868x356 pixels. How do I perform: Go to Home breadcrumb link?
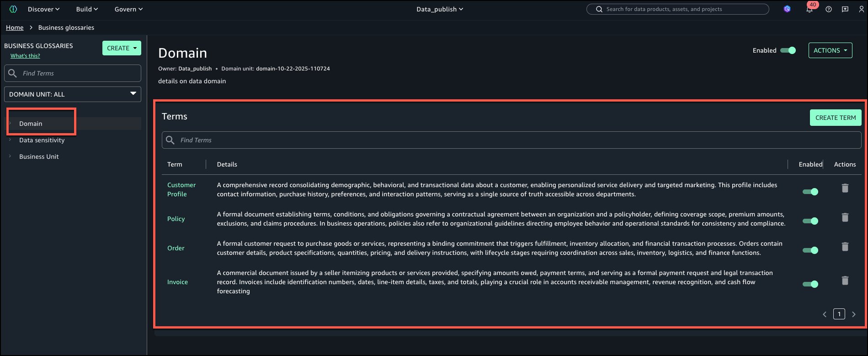coord(15,27)
